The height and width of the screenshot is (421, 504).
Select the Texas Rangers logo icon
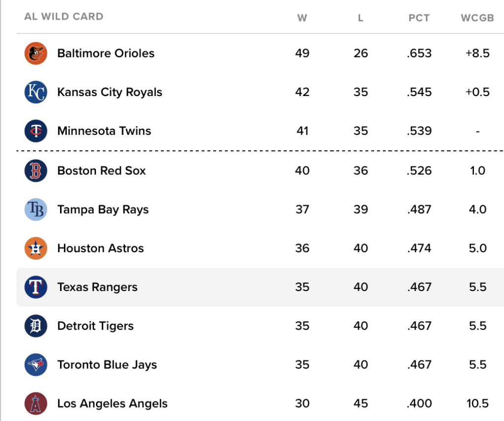35,287
